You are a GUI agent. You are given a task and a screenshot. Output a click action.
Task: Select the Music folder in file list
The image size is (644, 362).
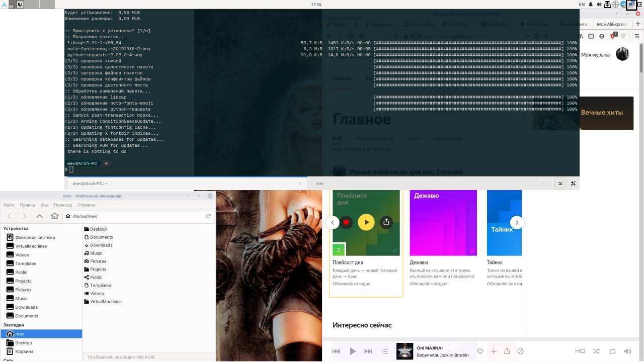93,253
